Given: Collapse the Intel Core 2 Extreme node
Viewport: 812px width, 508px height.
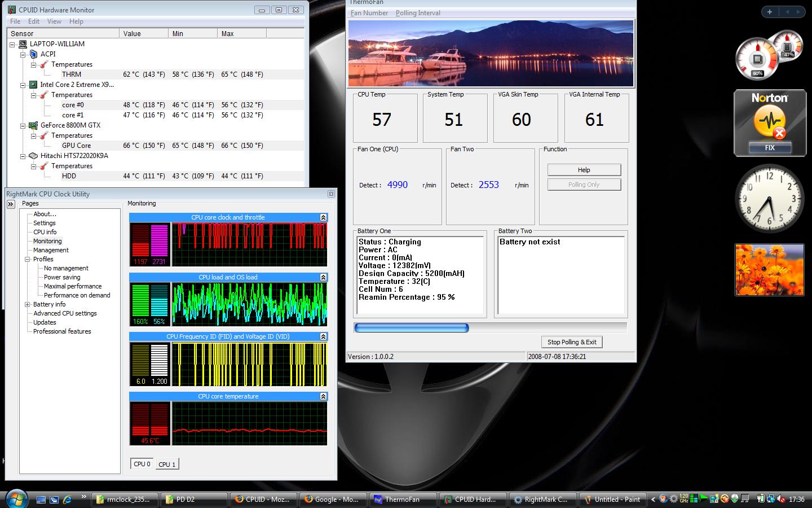Looking at the screenshot, I should (23, 85).
